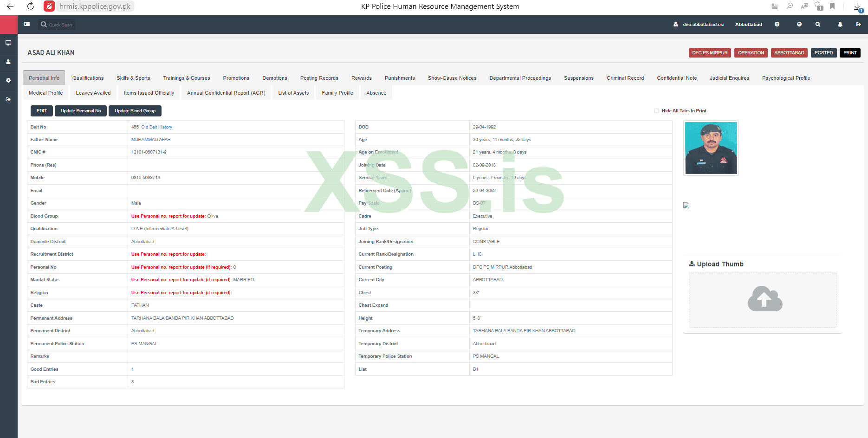Click the PRINT button

850,53
